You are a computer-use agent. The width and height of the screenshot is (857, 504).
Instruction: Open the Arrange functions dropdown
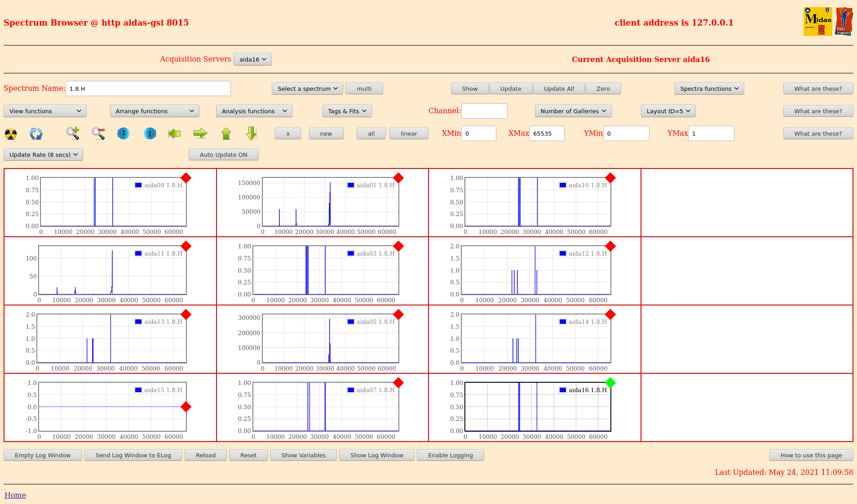[155, 111]
